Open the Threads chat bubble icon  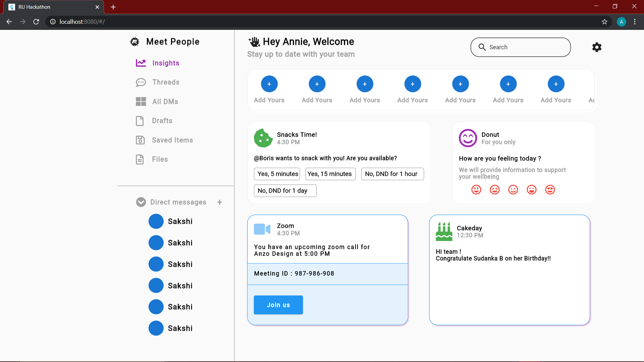coord(141,82)
